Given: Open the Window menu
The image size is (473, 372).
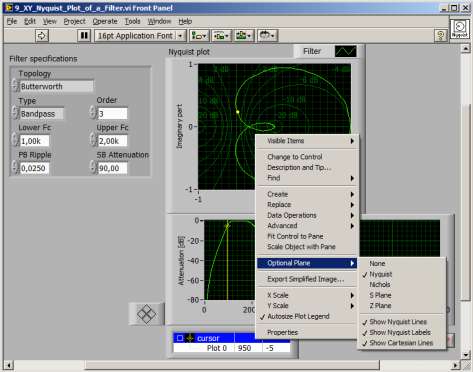Looking at the screenshot, I should coord(159,21).
